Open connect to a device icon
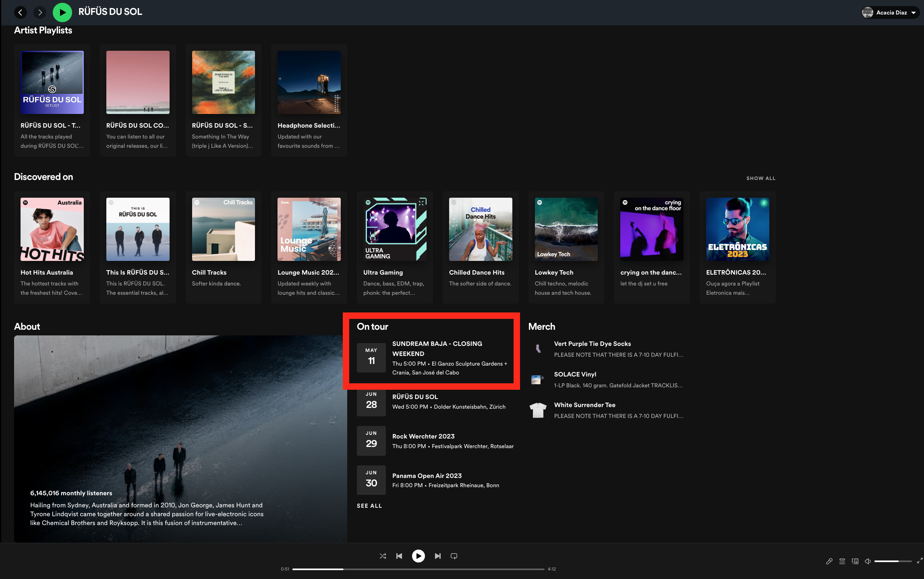This screenshot has height=579, width=924. (855, 561)
